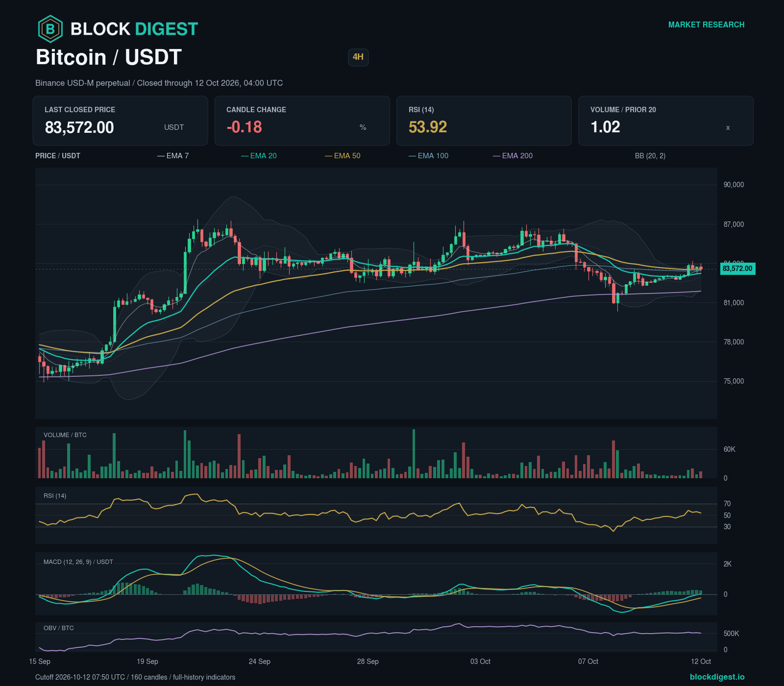Click the 03 Oct date axis label
Image resolution: width=784 pixels, height=686 pixels.
pyautogui.click(x=480, y=661)
